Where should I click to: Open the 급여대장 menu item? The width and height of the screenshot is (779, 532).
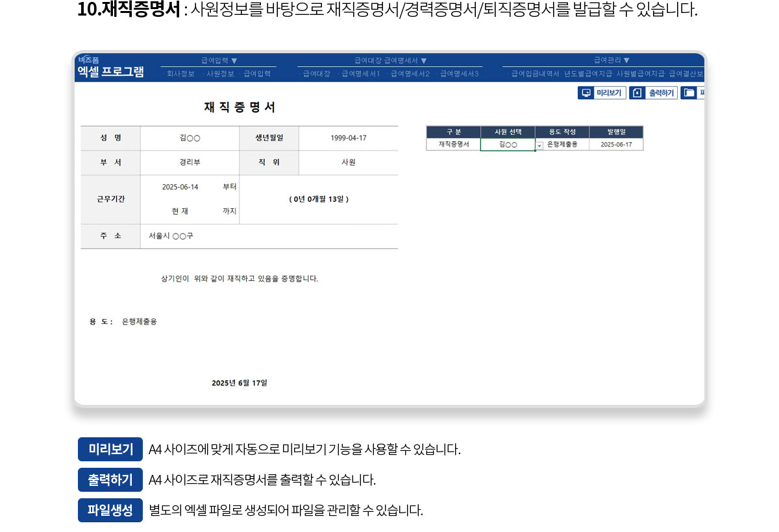coord(316,74)
